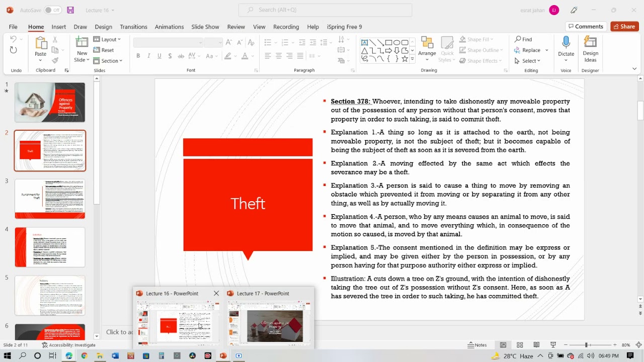The image size is (644, 362).
Task: Align text to center
Action: coord(279,56)
